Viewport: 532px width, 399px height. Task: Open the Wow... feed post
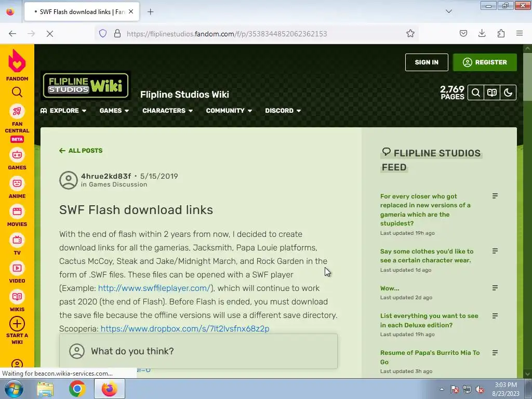click(x=390, y=288)
